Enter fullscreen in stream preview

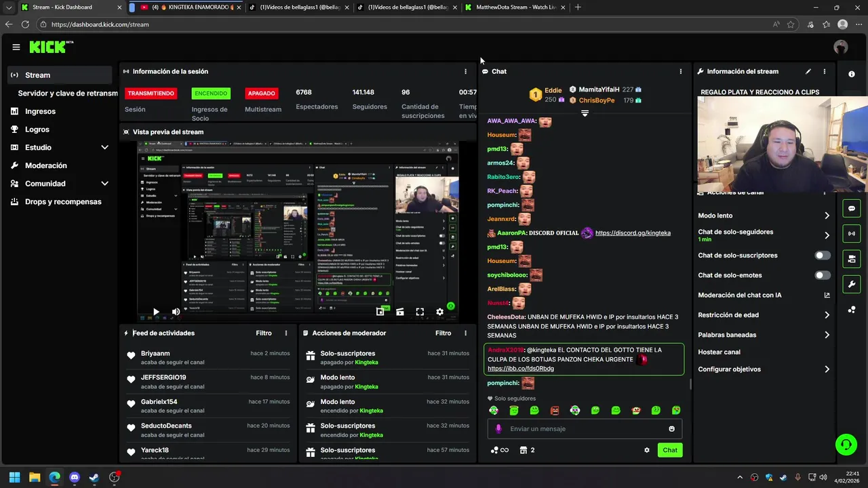click(420, 312)
